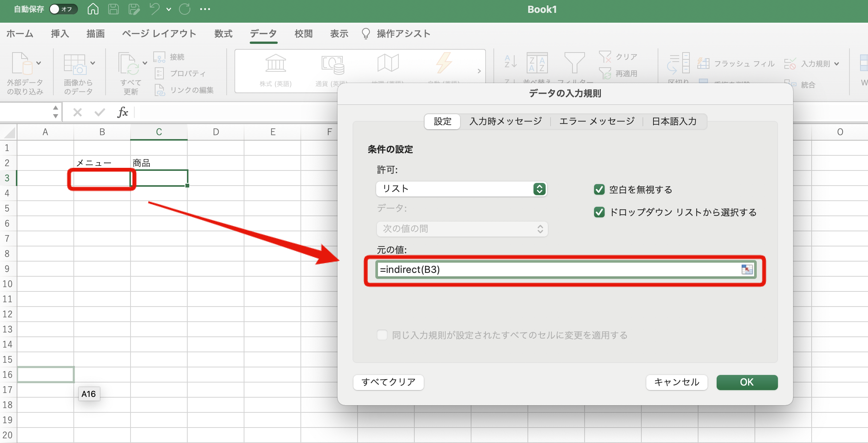Click the Save floppy disk icon
Image resolution: width=868 pixels, height=443 pixels.
(114, 9)
